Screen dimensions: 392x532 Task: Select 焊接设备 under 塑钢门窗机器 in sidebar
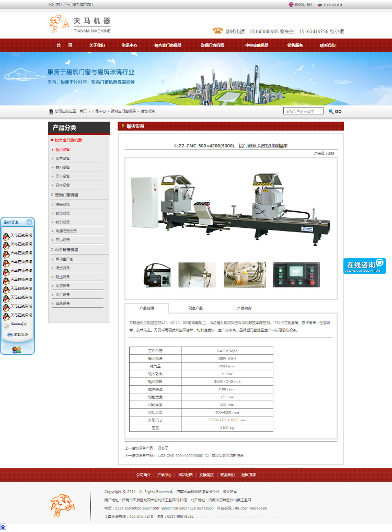[x=63, y=204]
